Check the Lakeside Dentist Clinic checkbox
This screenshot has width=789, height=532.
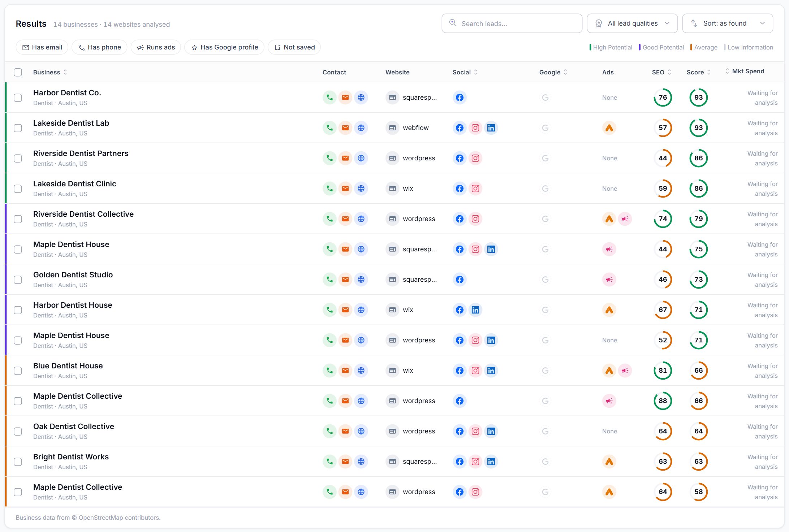click(18, 189)
